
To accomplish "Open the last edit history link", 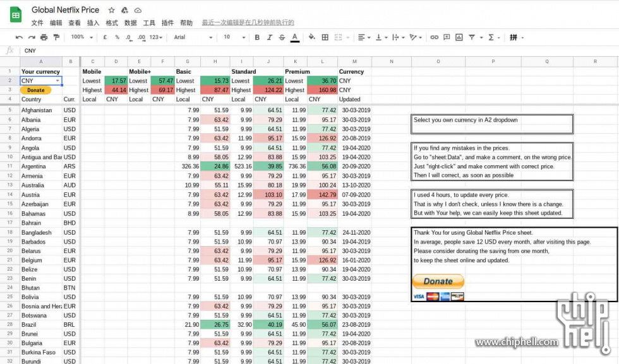I will pos(248,23).
